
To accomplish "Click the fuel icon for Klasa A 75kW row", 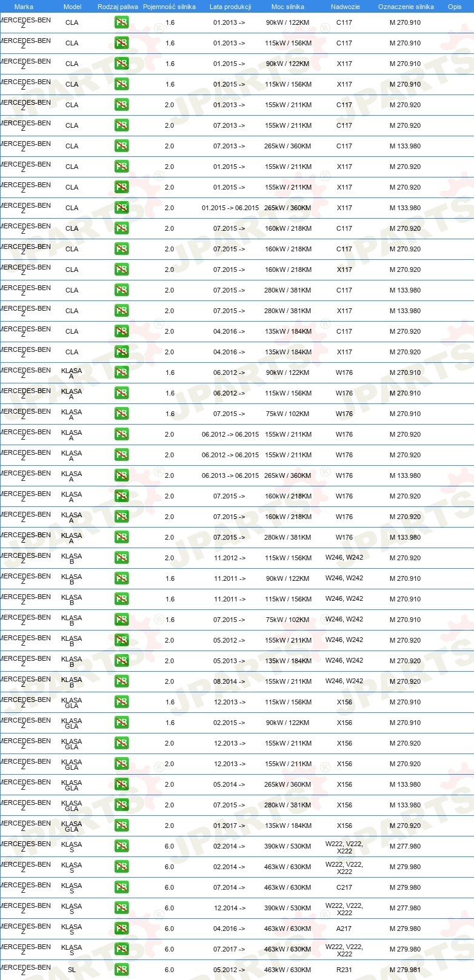I will coord(121,414).
